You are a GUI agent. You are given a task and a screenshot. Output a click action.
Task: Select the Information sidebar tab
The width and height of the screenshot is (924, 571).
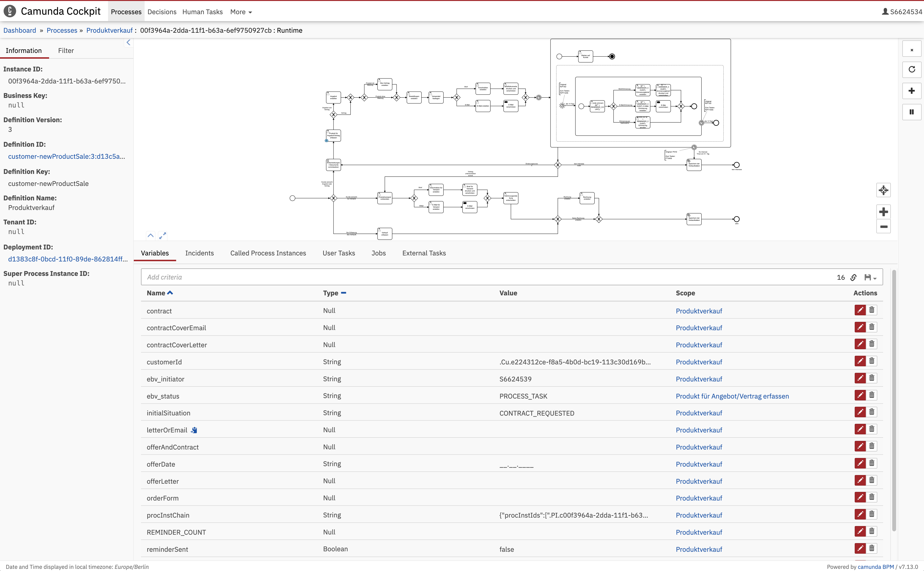coord(24,51)
